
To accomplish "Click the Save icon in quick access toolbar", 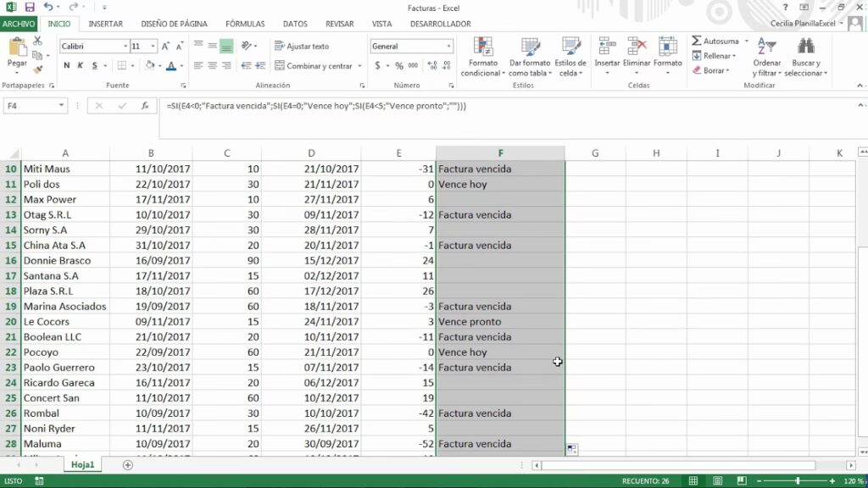I will [x=30, y=7].
